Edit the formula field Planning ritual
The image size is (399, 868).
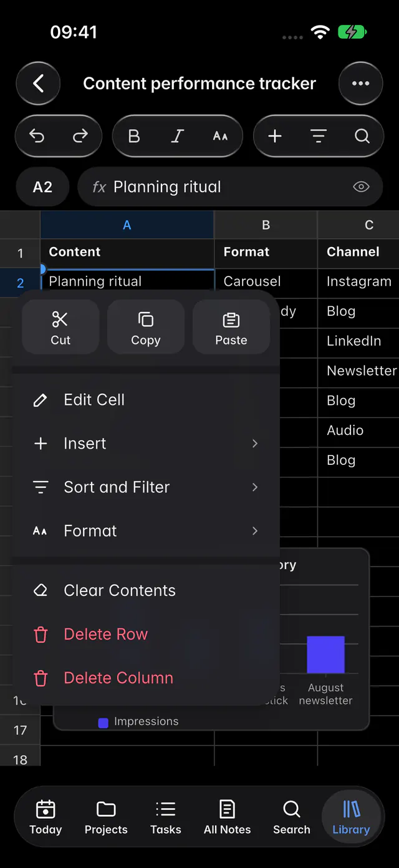229,187
